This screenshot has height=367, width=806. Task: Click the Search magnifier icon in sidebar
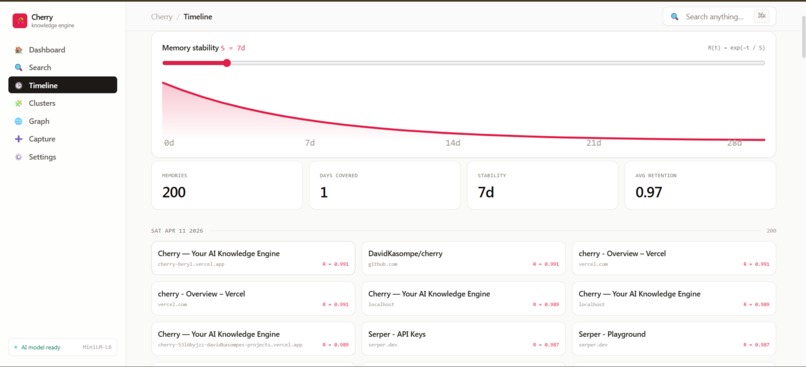click(x=19, y=67)
